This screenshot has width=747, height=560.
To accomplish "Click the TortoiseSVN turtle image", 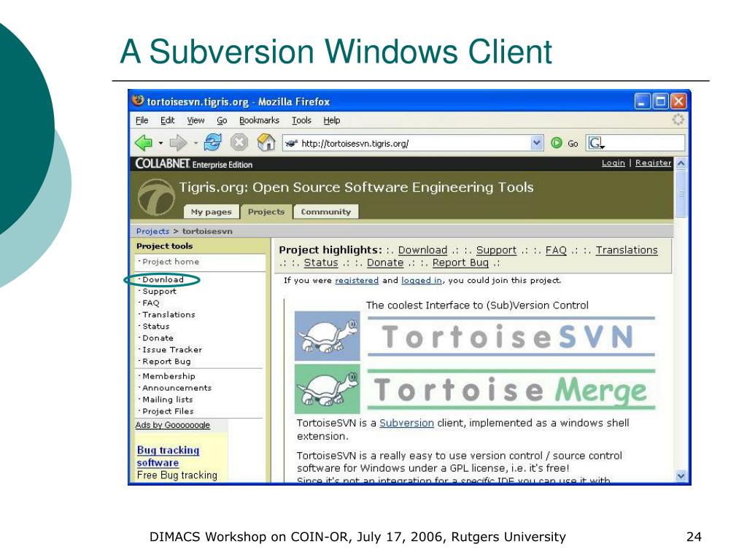I will coord(327,336).
